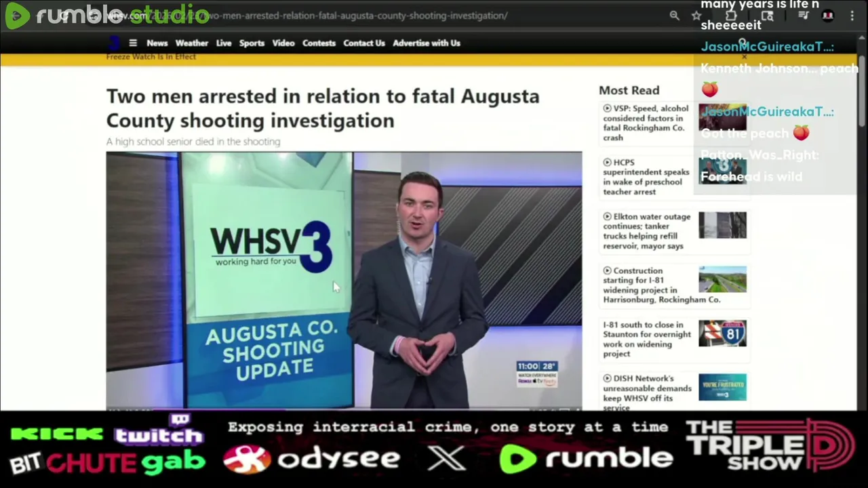Screen dimensions: 868x488
Task: Go to Advertise with Us page
Action: (427, 43)
